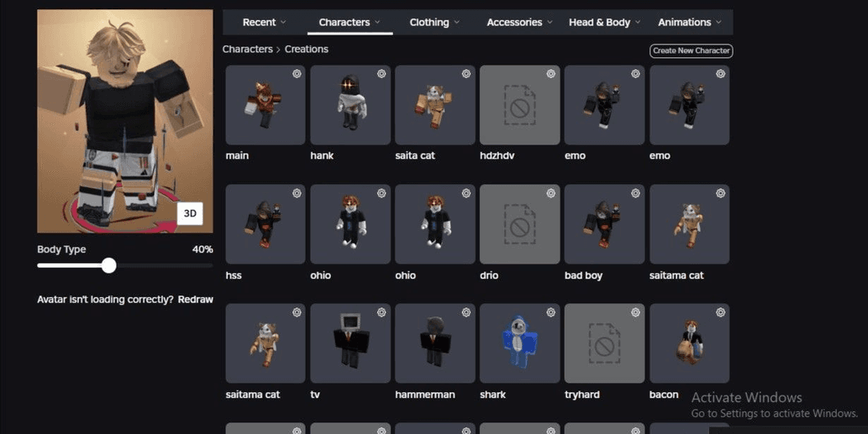Click the Create New Character button
The image size is (868, 434).
coord(691,50)
